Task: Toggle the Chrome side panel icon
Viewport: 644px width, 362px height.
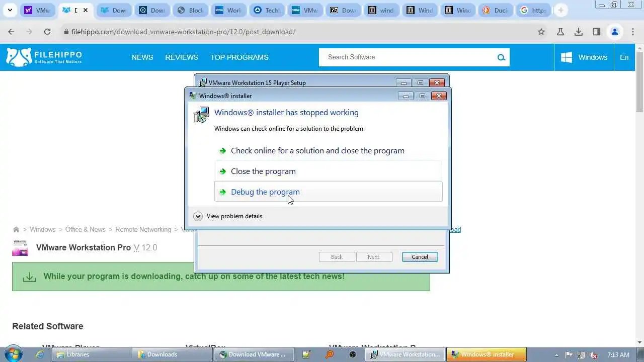Action: (x=597, y=32)
